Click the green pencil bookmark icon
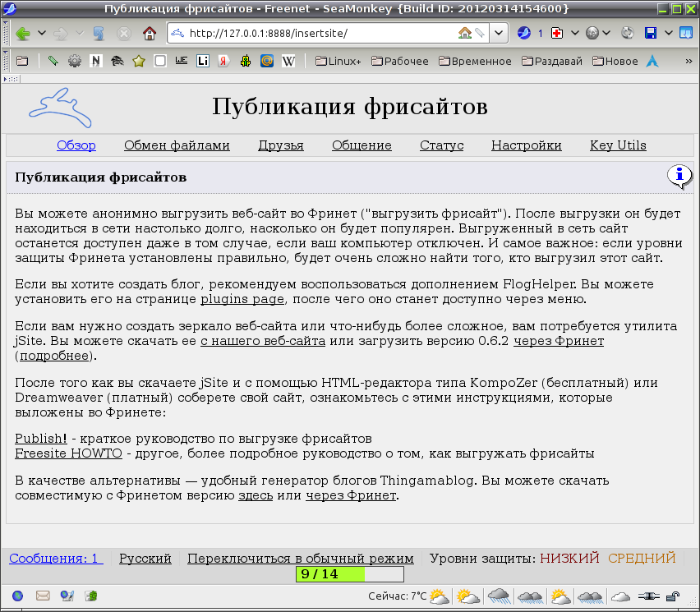 [x=53, y=61]
